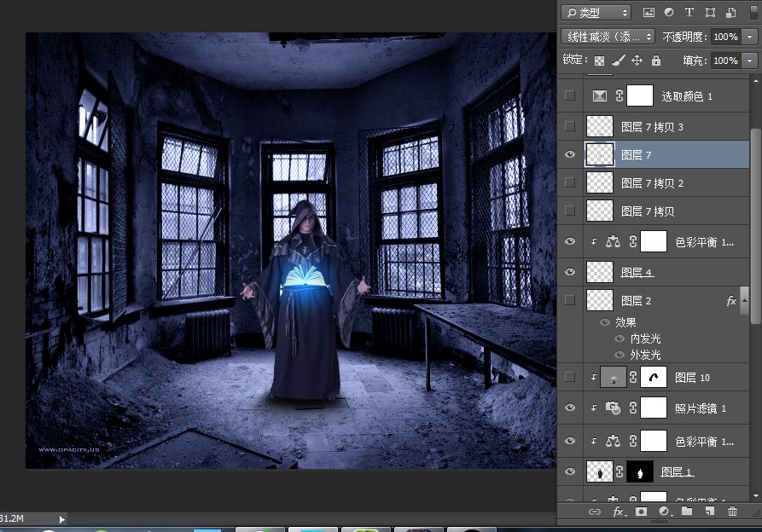
Task: Create a new group folder icon
Action: point(687,512)
